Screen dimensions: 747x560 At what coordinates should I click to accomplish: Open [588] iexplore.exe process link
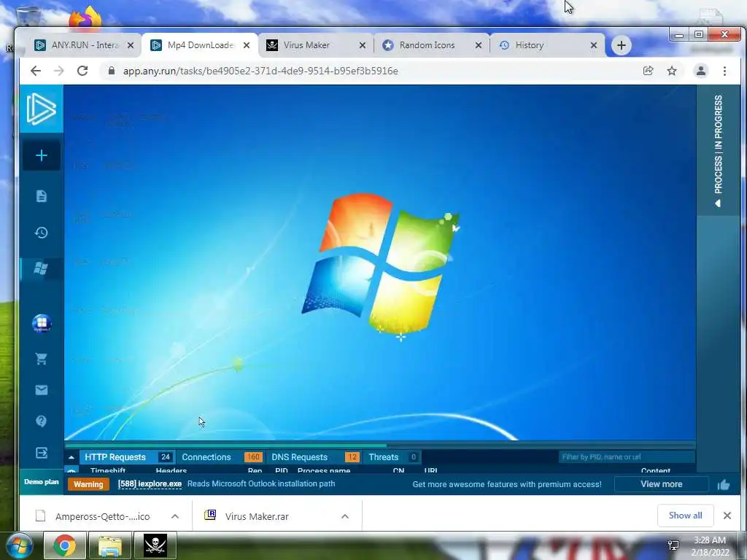point(150,484)
